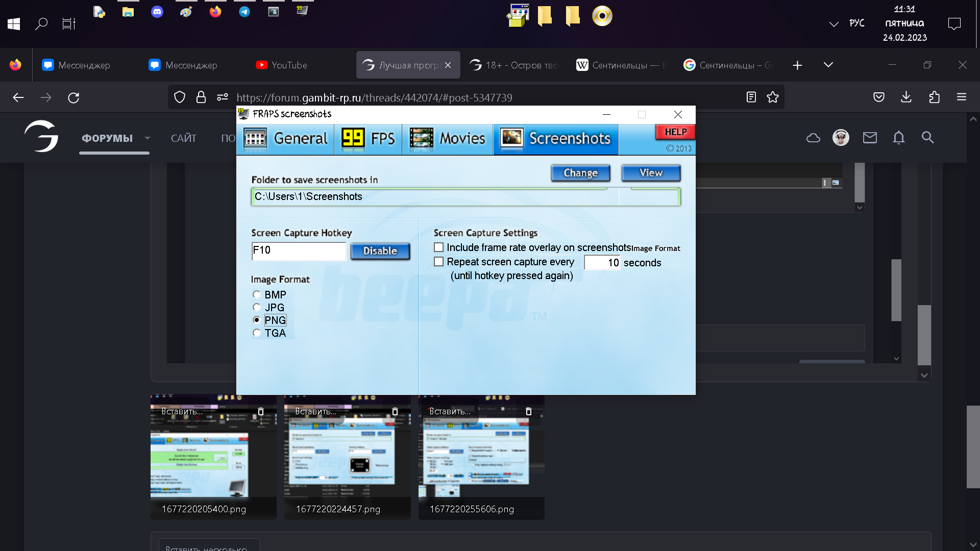Expand the ФОРУМЫ dropdown arrow
Screen dimensions: 980x551
click(x=148, y=138)
